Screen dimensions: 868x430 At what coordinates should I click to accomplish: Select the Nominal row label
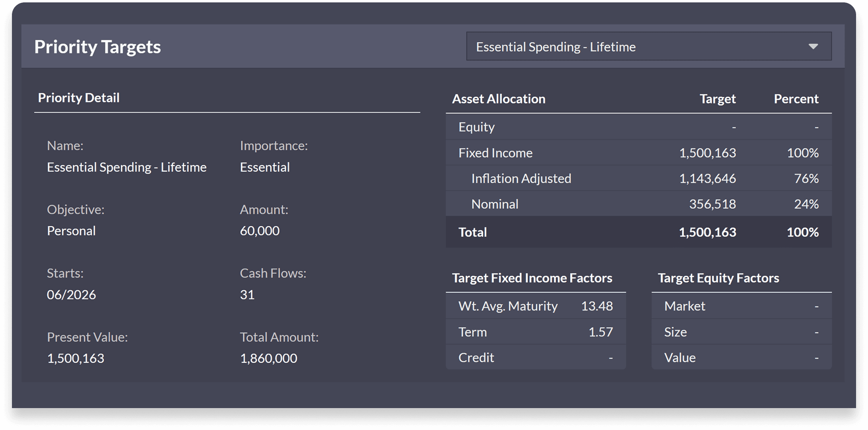coord(495,204)
